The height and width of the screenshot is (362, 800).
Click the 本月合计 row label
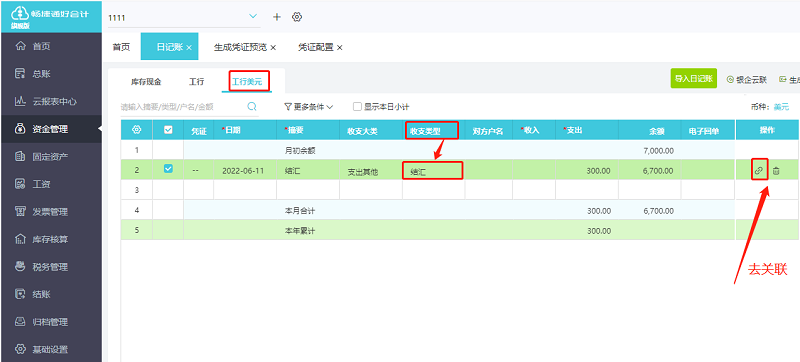click(300, 210)
